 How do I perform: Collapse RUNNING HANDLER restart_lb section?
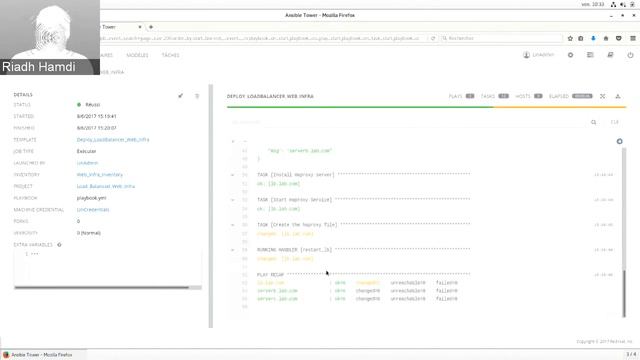[x=233, y=249]
